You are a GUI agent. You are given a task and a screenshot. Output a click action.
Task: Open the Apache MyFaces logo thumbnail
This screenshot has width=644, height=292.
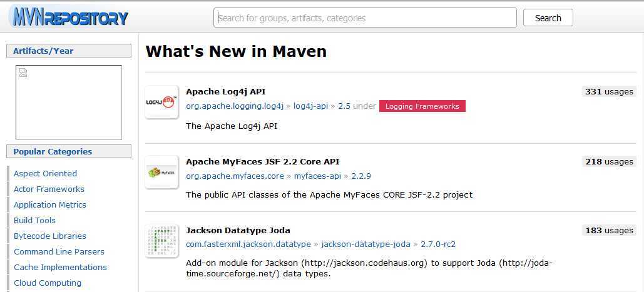click(161, 172)
